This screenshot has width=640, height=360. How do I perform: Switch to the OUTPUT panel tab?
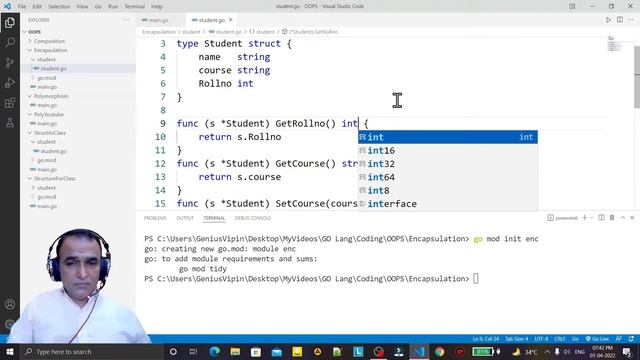tap(185, 218)
